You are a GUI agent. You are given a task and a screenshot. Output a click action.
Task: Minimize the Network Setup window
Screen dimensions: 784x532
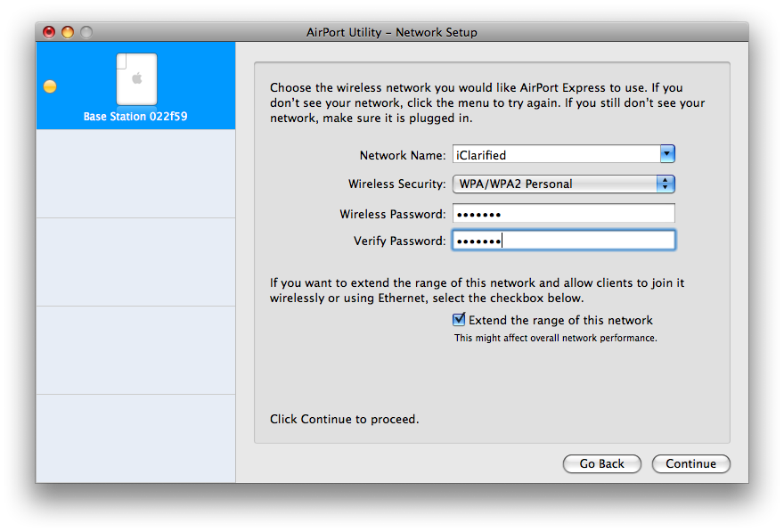(68, 32)
